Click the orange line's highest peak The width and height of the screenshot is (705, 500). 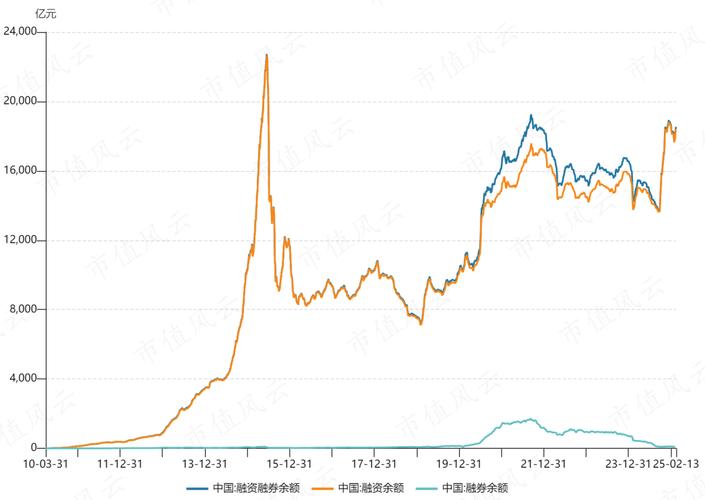click(266, 55)
